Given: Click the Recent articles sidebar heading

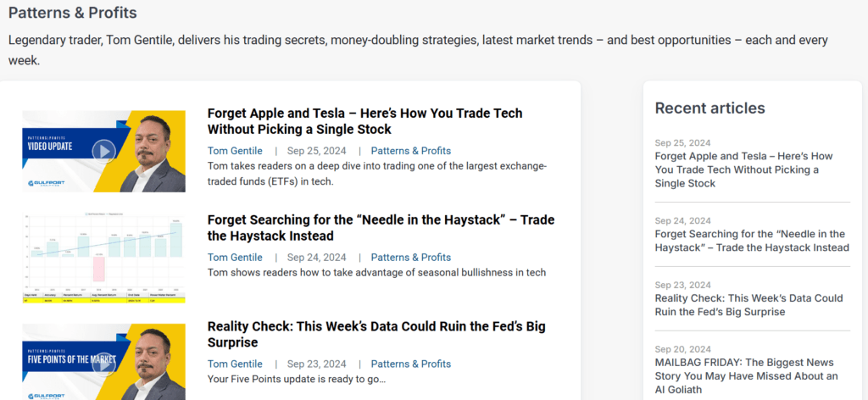Looking at the screenshot, I should (709, 108).
